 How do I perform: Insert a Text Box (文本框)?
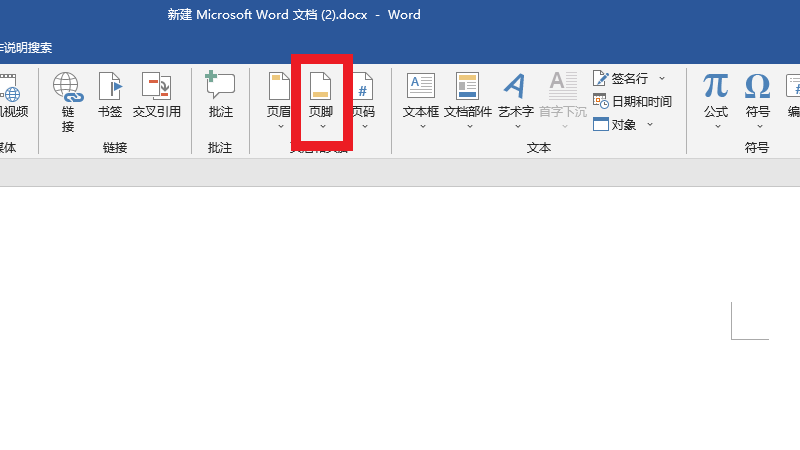click(x=421, y=97)
